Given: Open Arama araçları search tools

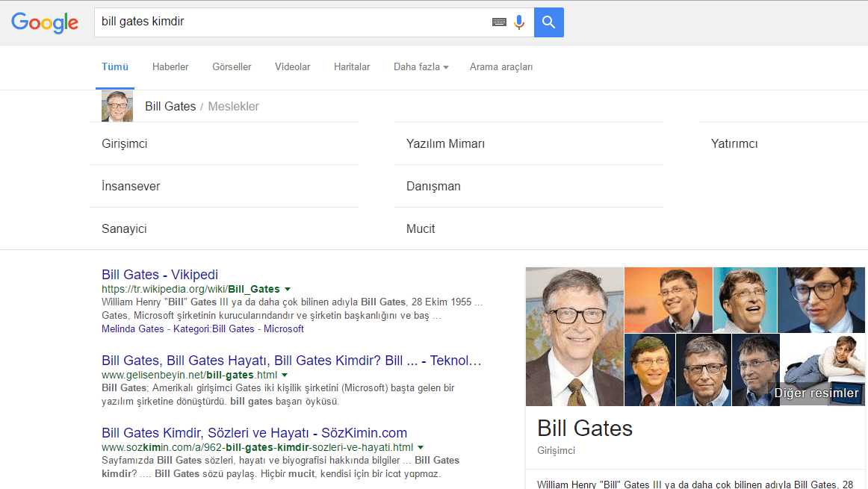Looking at the screenshot, I should pyautogui.click(x=500, y=67).
